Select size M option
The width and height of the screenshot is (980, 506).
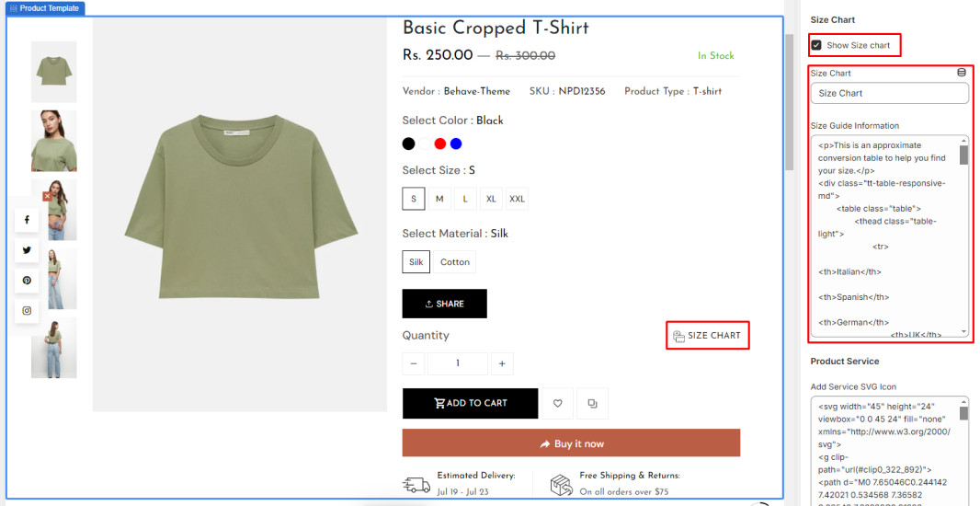(439, 199)
